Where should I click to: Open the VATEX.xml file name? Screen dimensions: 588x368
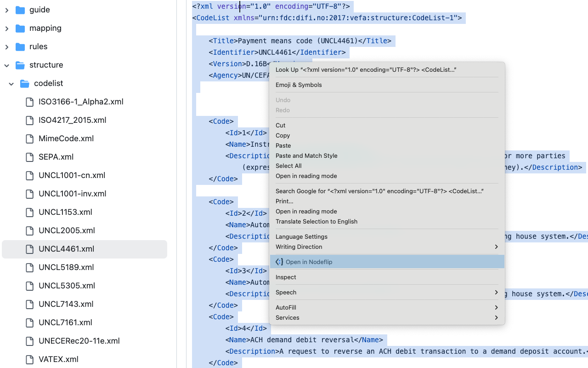(58, 359)
